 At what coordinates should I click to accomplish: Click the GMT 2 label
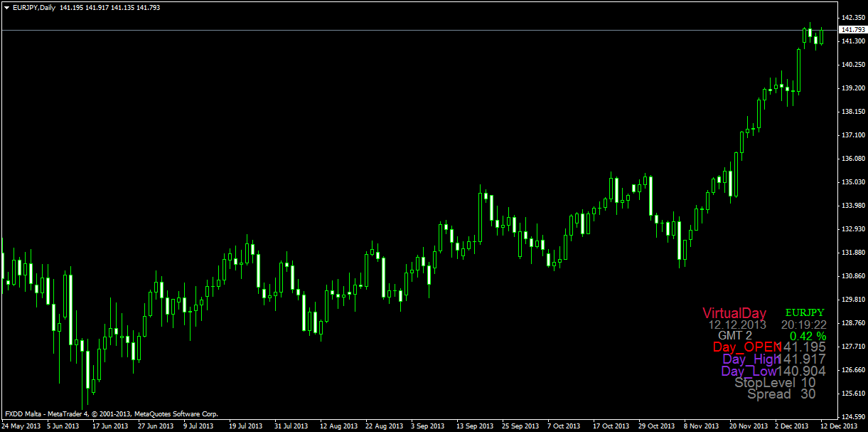pyautogui.click(x=734, y=335)
